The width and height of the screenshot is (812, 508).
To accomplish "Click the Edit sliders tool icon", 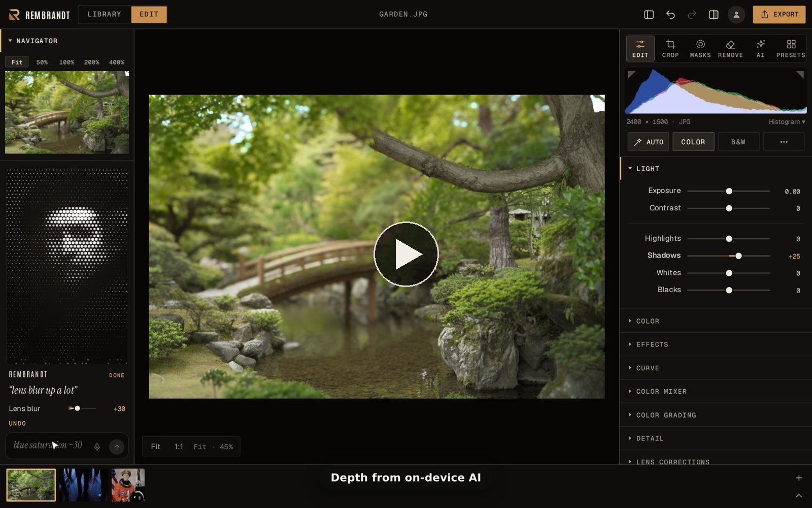I will (640, 48).
